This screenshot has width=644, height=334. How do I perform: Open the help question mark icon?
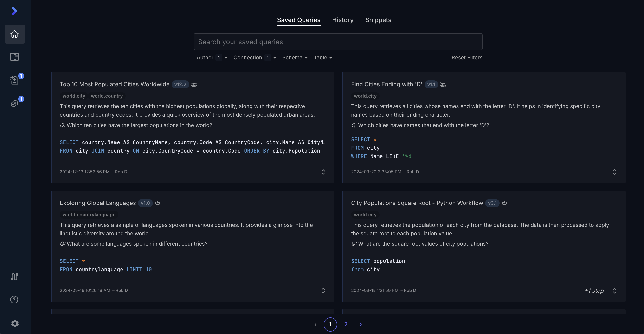pos(14,300)
